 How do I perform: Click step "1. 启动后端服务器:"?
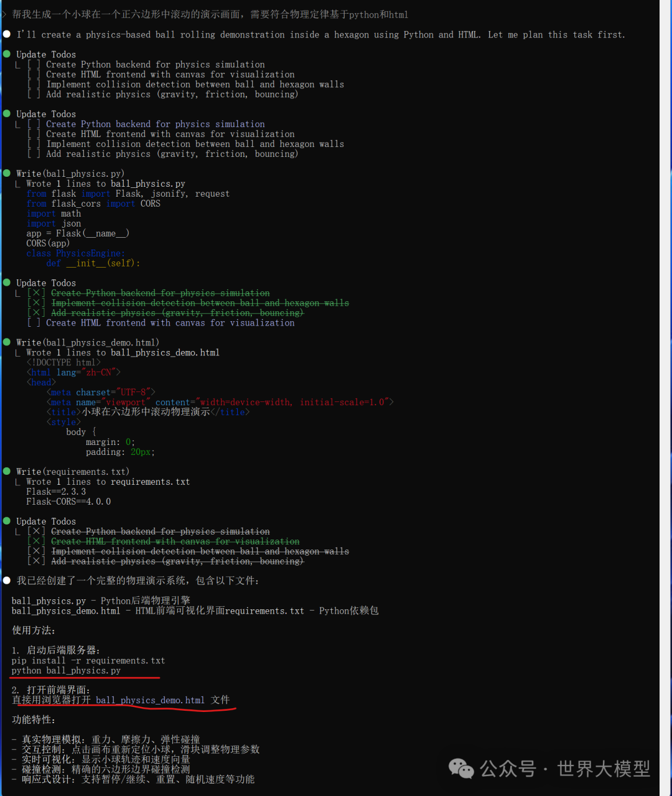click(55, 650)
